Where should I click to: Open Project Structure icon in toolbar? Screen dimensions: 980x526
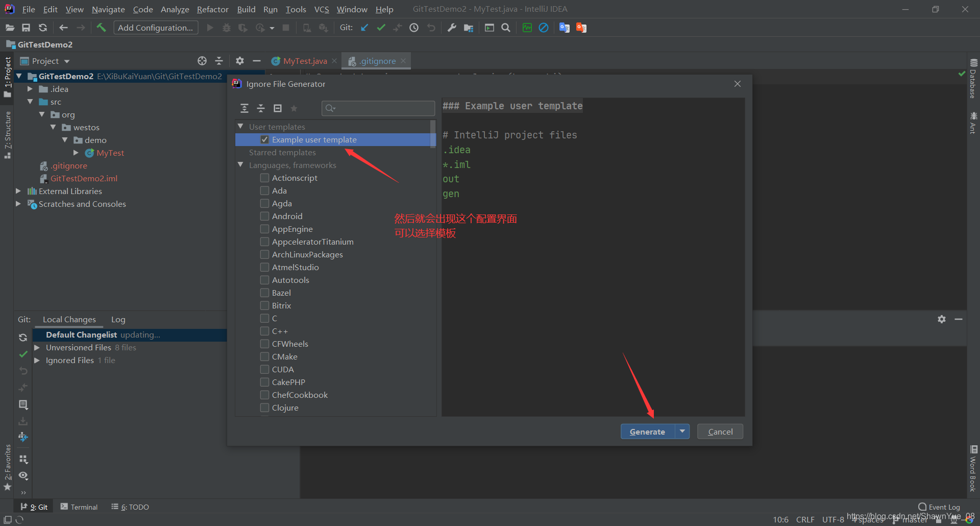[x=469, y=28]
